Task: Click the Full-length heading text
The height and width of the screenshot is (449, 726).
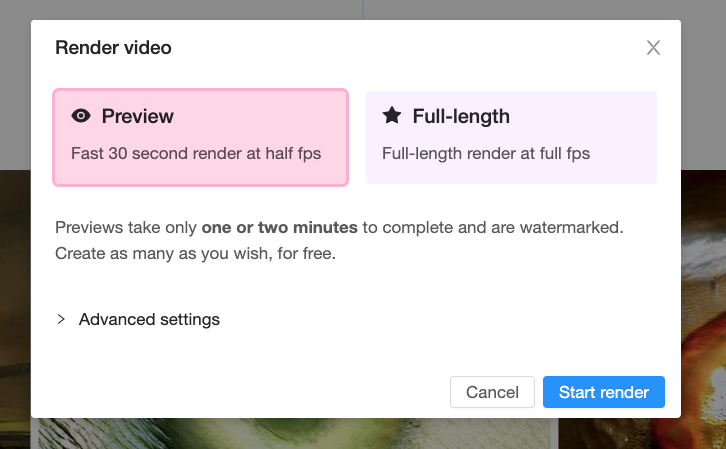Action: click(x=461, y=116)
